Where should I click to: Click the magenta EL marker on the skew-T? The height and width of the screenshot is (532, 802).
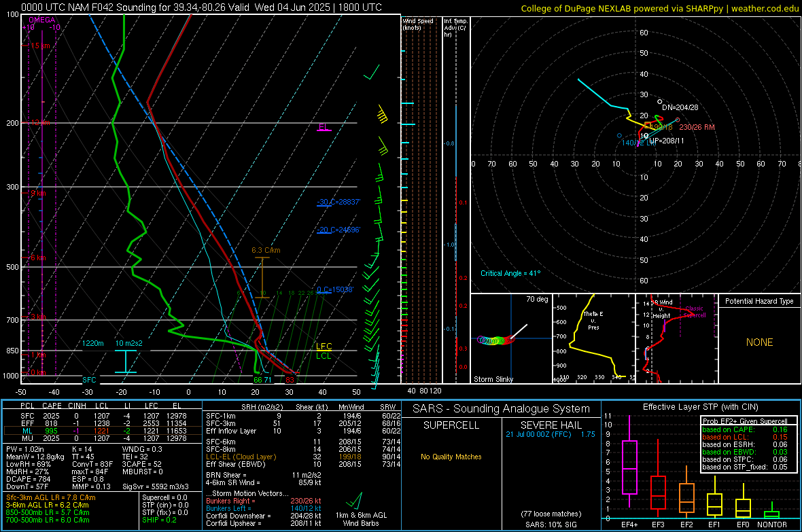(324, 126)
